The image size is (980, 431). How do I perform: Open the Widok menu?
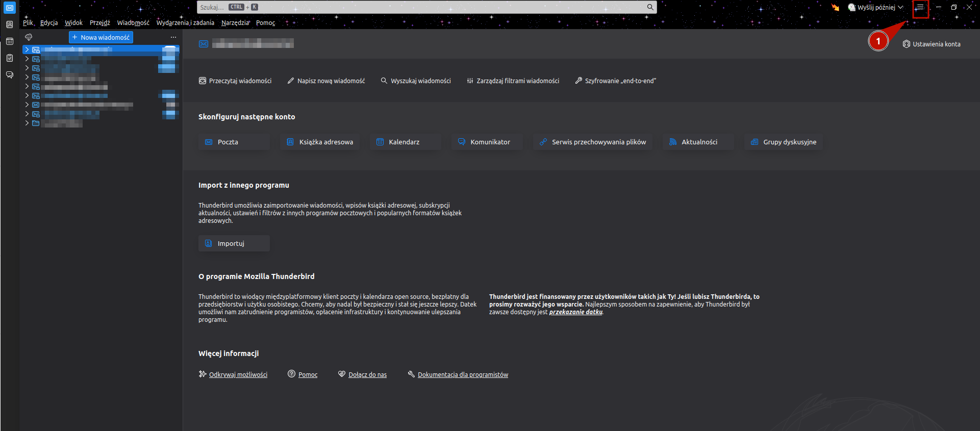73,22
